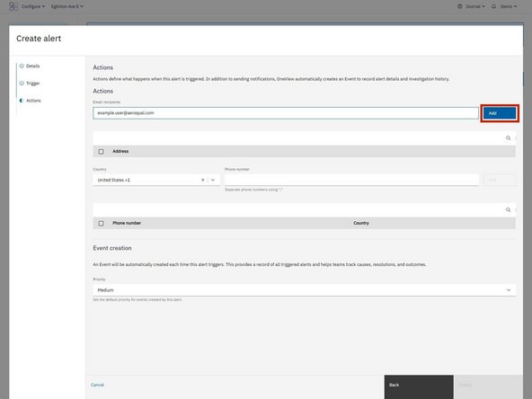Click the Details step checkmark icon
This screenshot has width=532, height=399.
click(x=22, y=66)
